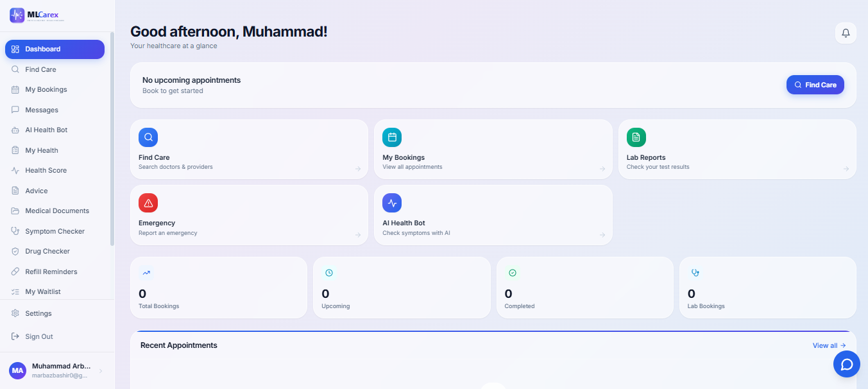This screenshot has width=868, height=389.
Task: Click the Lab Bookings stethoscope icon
Action: pyautogui.click(x=695, y=273)
